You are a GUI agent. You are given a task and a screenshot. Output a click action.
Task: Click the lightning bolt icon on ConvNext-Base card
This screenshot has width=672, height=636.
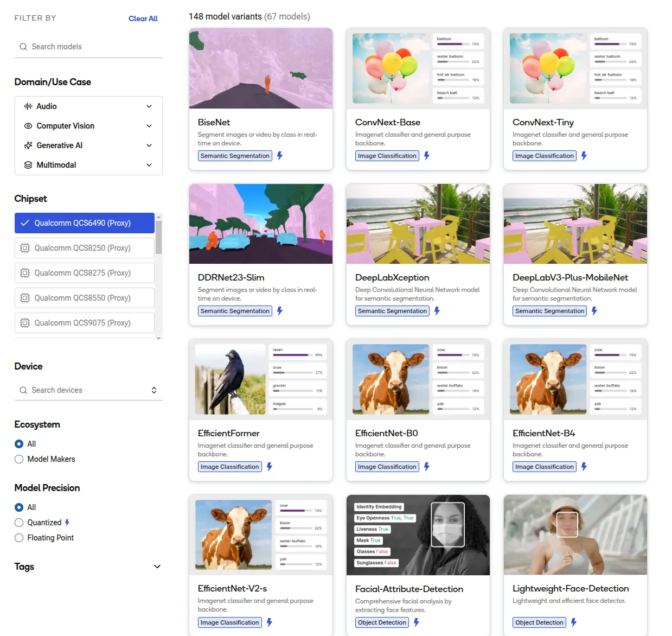click(x=427, y=156)
